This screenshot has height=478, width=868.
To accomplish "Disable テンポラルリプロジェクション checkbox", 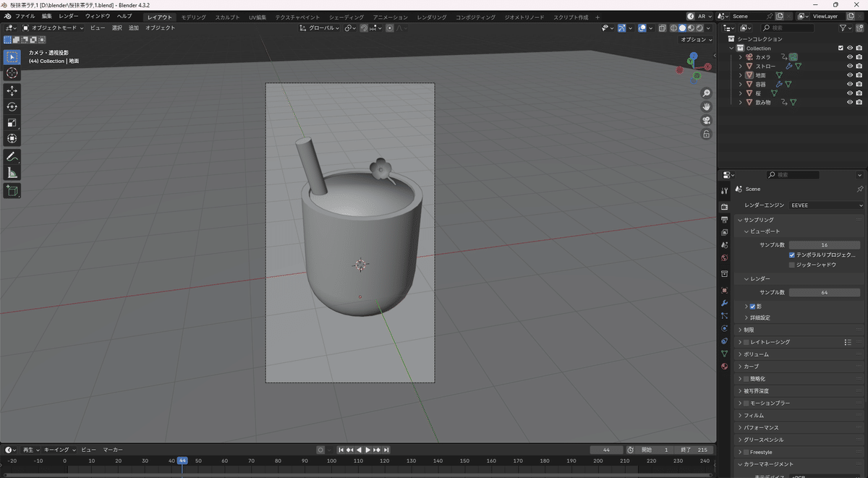I will (x=792, y=255).
